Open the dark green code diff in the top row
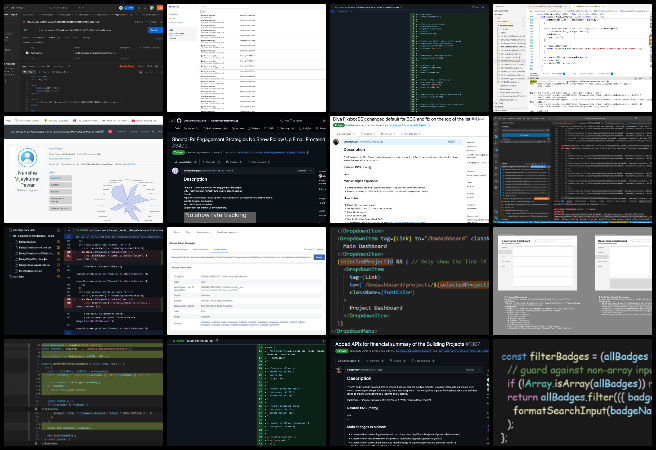This screenshot has height=450, width=656. tap(409, 55)
